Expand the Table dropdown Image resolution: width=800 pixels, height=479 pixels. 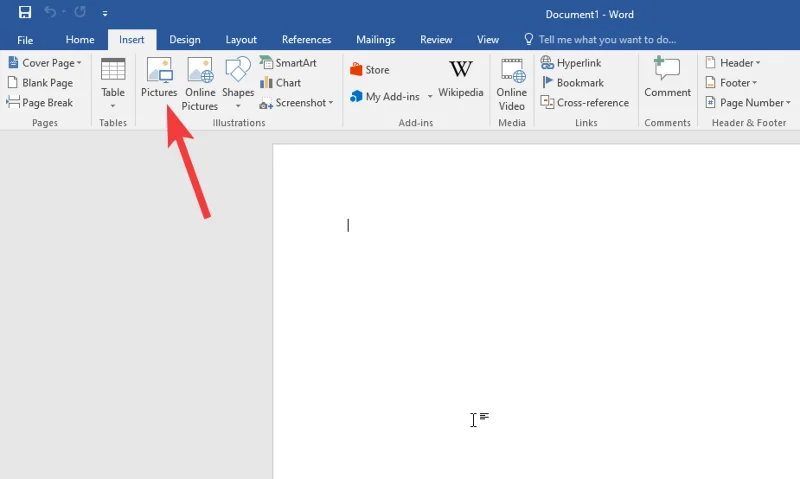(x=113, y=84)
